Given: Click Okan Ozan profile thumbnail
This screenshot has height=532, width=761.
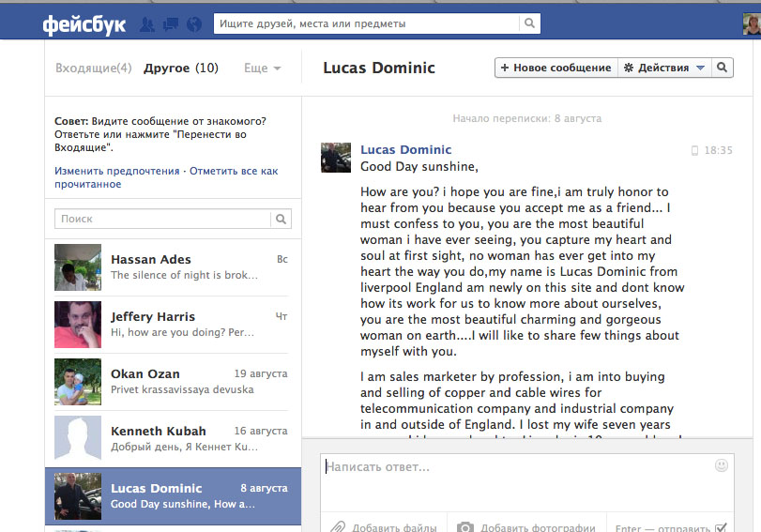Looking at the screenshot, I should pyautogui.click(x=78, y=382).
